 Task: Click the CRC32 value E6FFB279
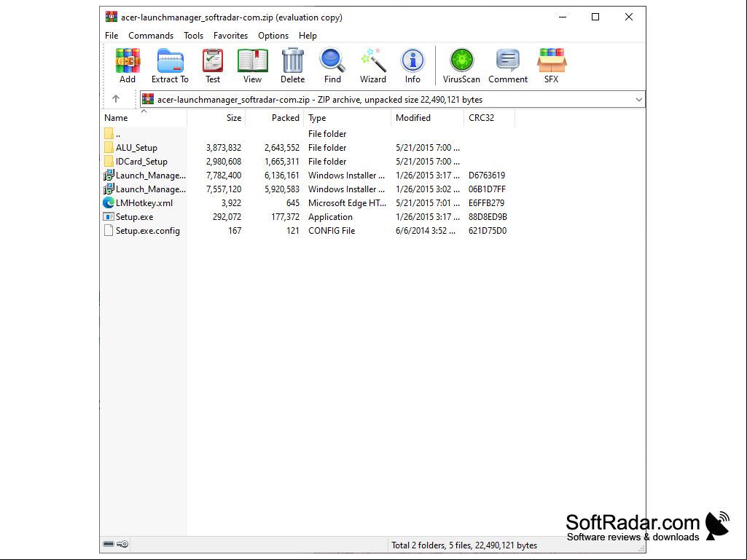point(486,203)
